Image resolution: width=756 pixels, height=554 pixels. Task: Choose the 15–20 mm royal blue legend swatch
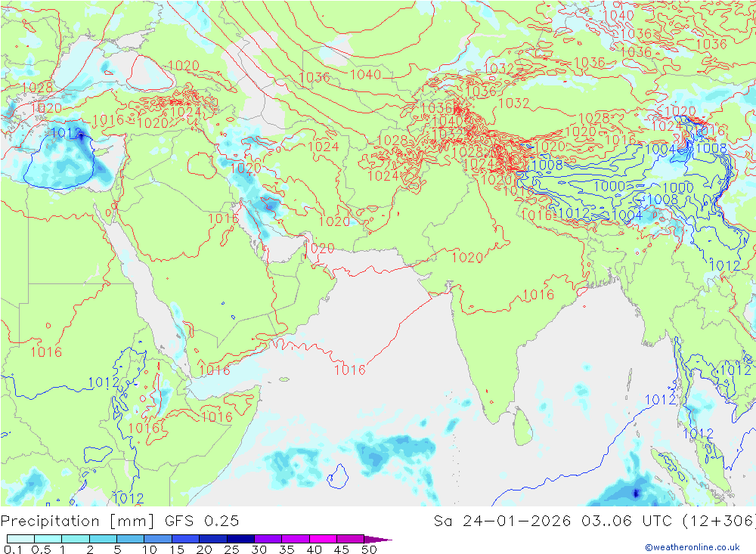coord(186,539)
